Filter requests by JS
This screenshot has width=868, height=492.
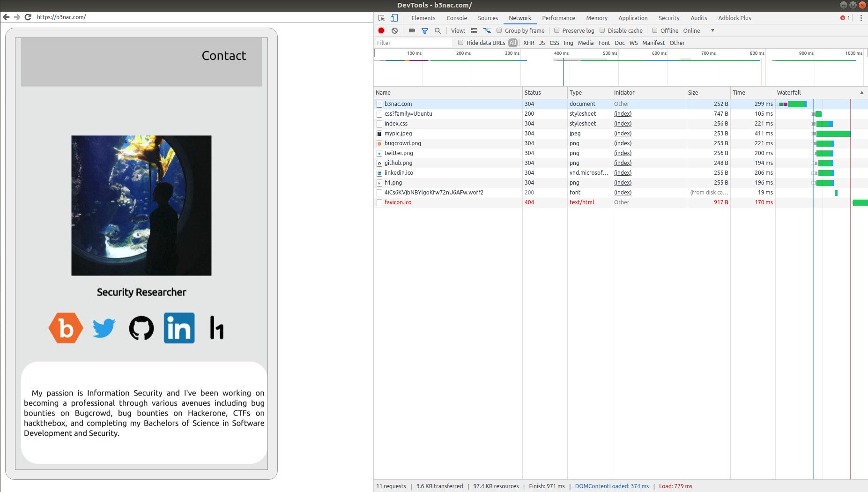pyautogui.click(x=542, y=43)
